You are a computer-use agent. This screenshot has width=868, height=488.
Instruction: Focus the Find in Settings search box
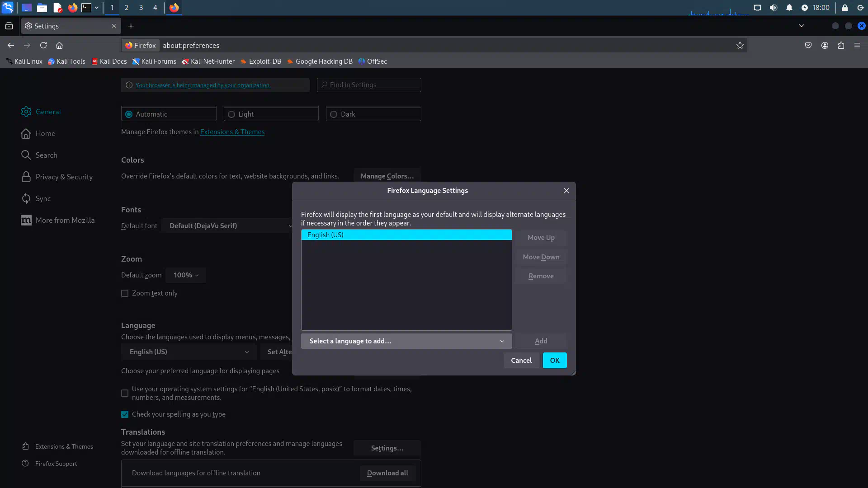pos(369,85)
